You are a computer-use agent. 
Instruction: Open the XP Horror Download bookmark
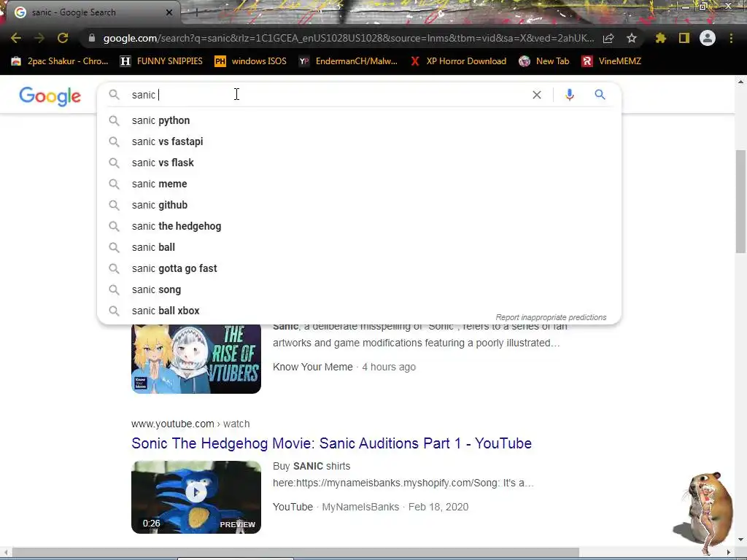tap(458, 61)
